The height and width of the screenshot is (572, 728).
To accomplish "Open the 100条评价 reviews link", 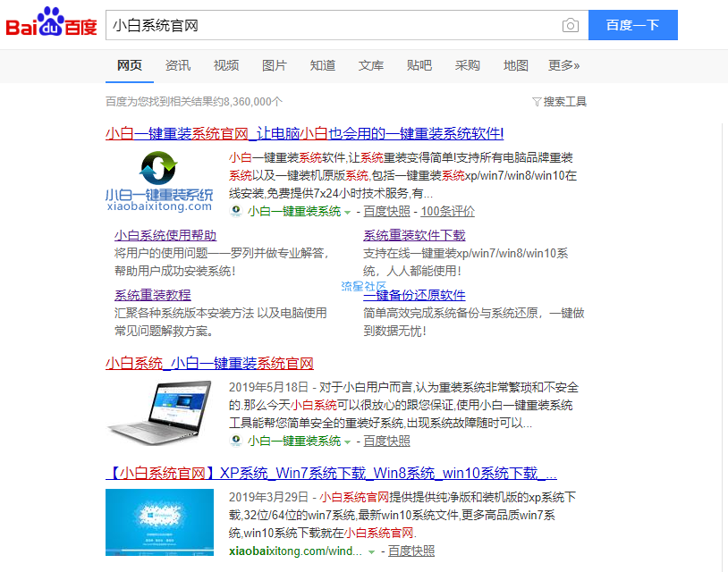I will coord(447,212).
